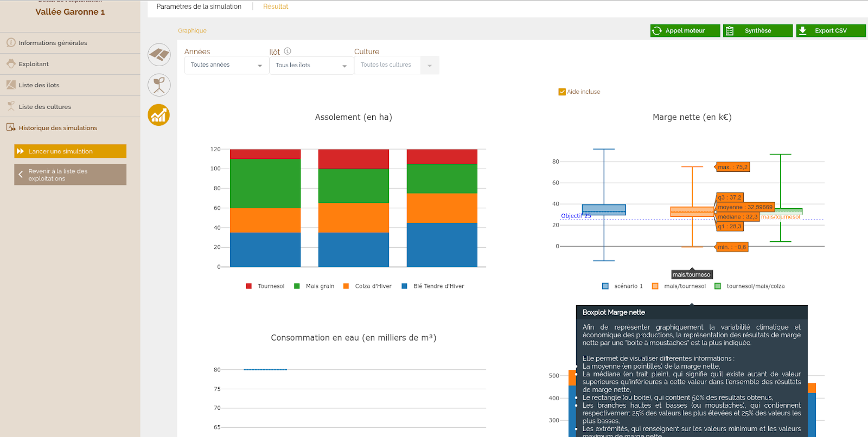Click the fast-forward icon on Lancer une simulation
The image size is (868, 437).
[x=21, y=151]
